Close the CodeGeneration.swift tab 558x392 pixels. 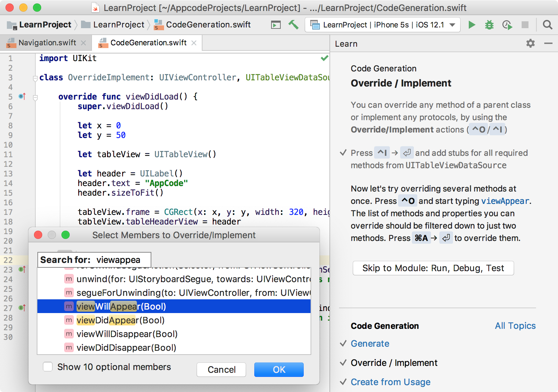click(x=194, y=43)
